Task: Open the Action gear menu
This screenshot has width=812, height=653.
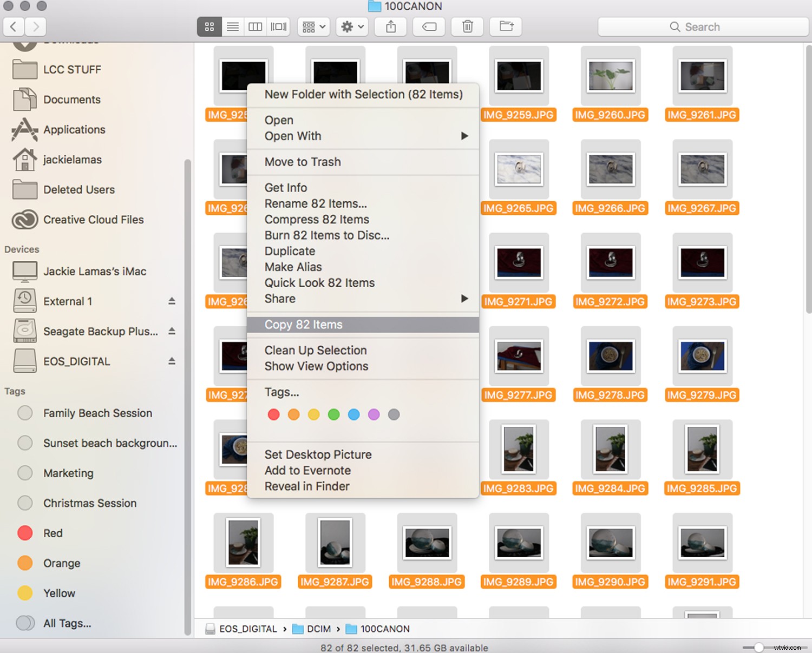Action: click(351, 26)
